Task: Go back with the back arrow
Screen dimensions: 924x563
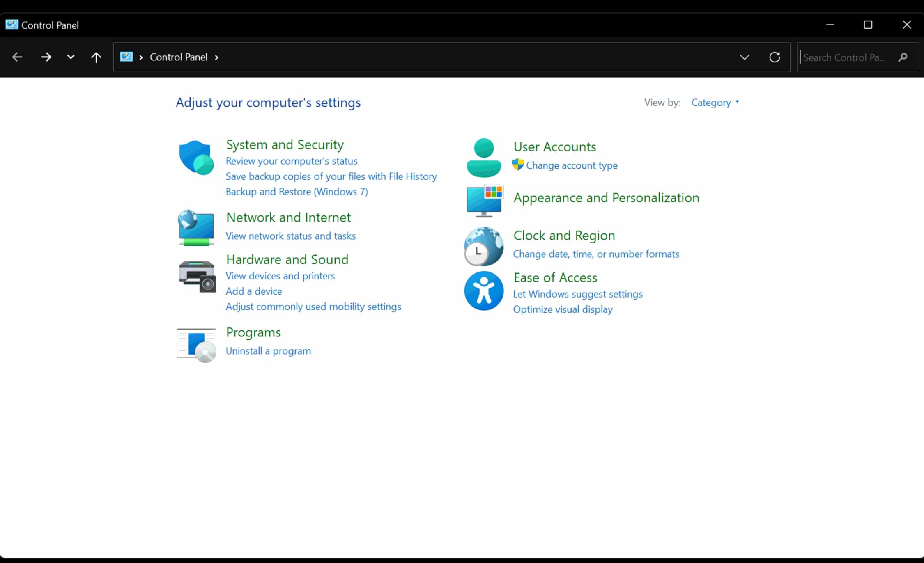Action: tap(17, 57)
